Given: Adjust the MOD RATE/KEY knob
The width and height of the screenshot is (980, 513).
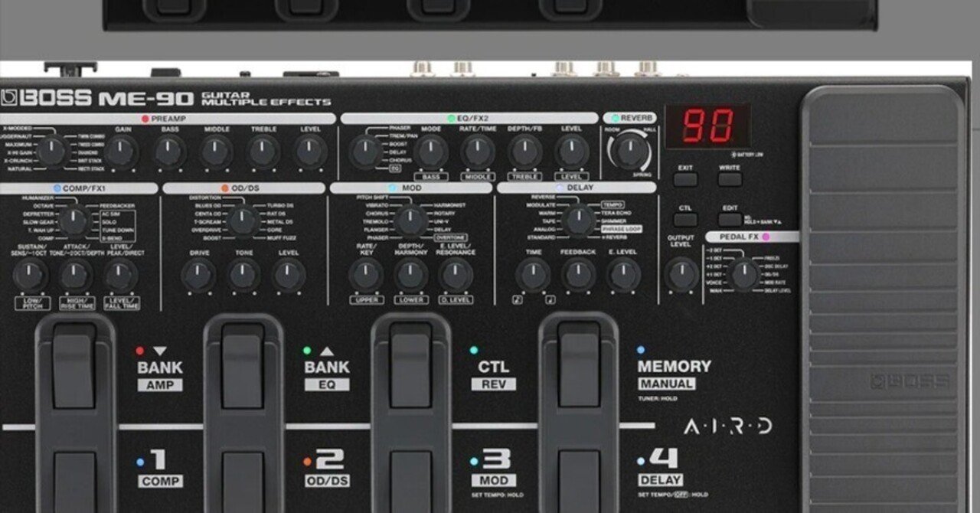Looking at the screenshot, I should (x=366, y=274).
